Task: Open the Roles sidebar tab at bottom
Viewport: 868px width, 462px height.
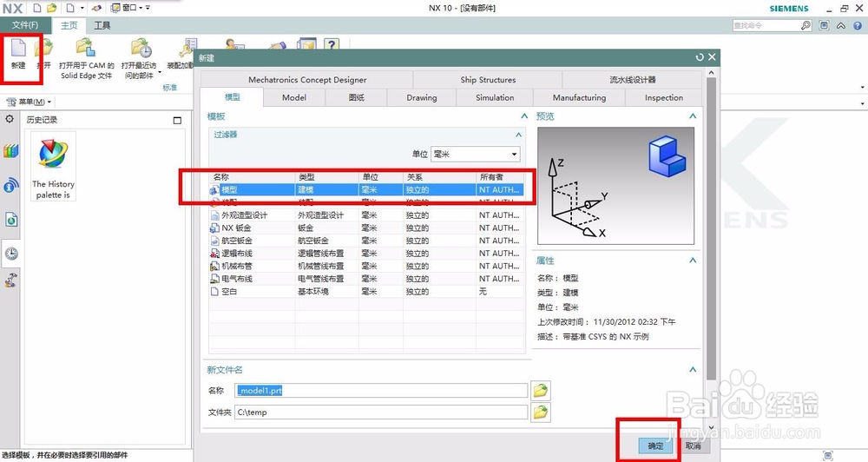Action: point(11,280)
